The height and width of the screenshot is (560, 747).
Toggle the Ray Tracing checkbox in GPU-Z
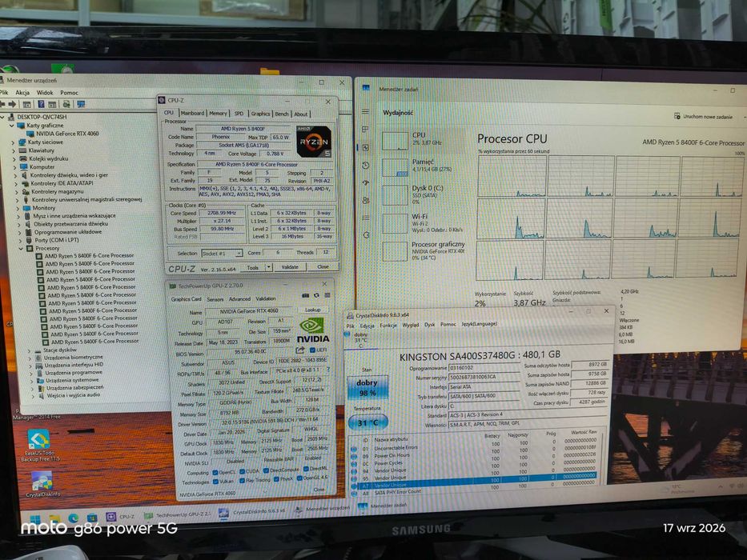click(242, 481)
